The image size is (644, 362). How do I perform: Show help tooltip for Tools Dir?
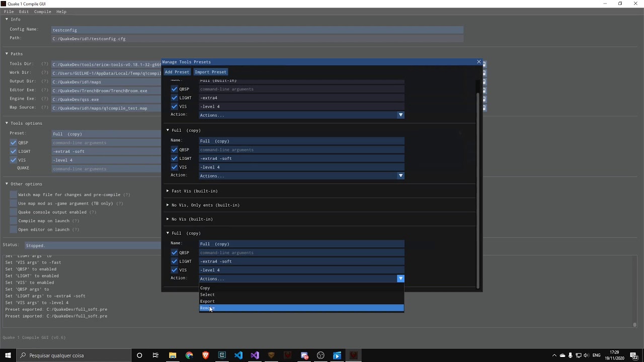(x=45, y=64)
